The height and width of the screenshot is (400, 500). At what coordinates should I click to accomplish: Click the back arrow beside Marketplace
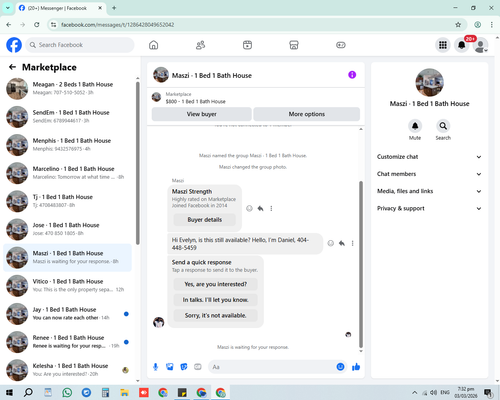tap(12, 67)
